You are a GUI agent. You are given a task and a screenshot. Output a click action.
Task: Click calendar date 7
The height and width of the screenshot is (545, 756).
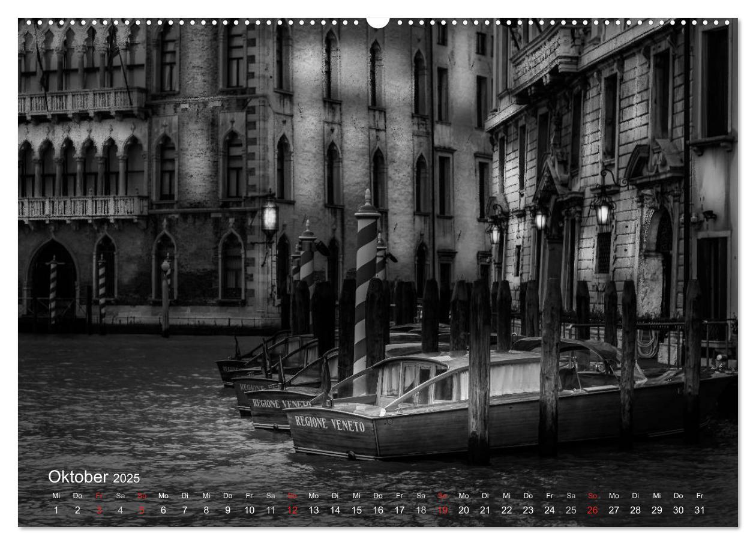[185, 510]
